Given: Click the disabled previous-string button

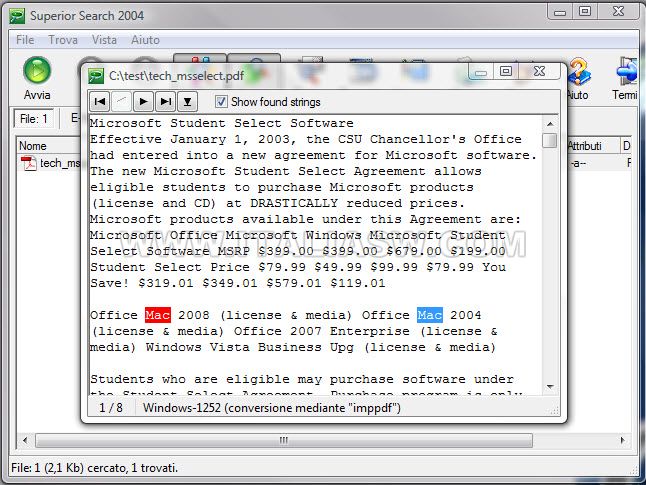Looking at the screenshot, I should 122,101.
